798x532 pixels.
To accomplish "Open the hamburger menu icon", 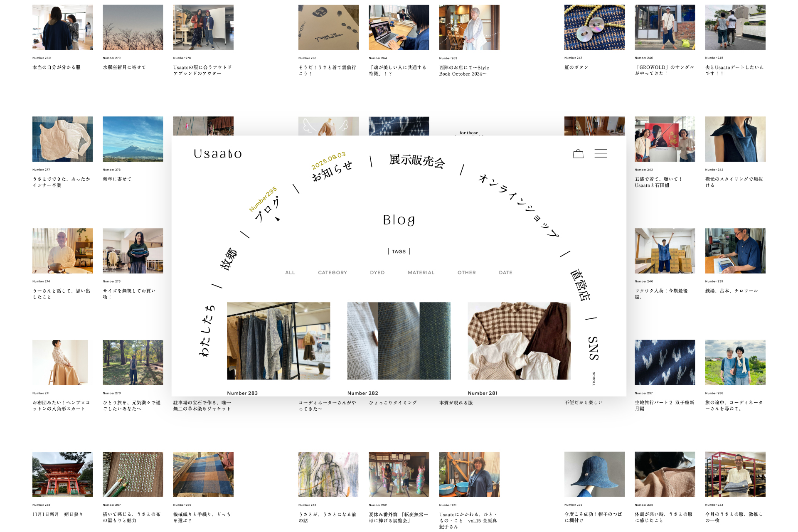I will click(600, 153).
